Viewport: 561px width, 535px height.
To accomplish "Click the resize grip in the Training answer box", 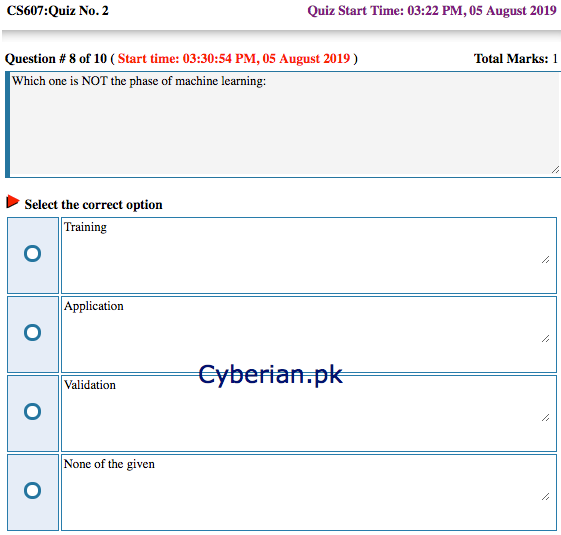I will (545, 260).
